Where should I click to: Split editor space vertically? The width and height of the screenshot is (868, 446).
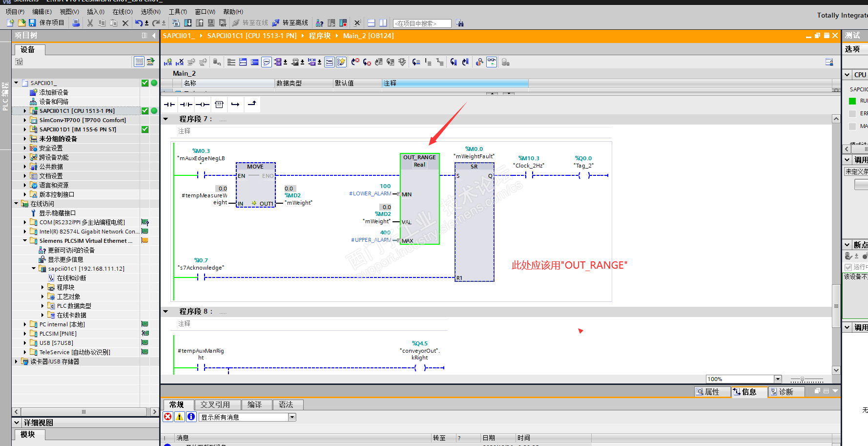click(383, 23)
